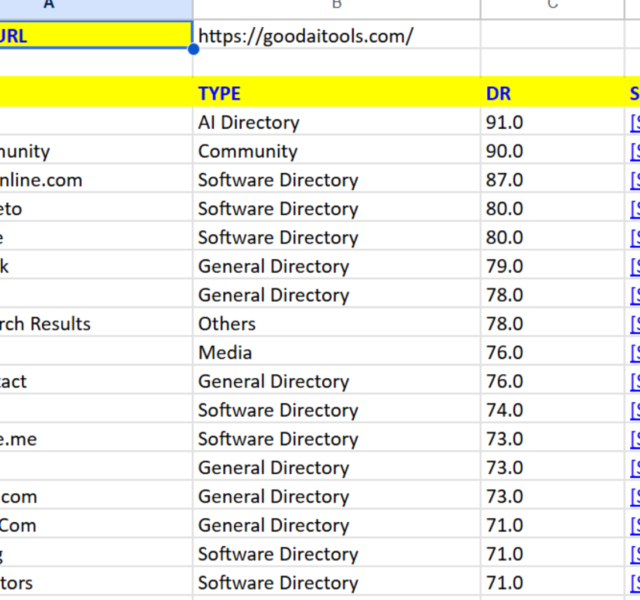Select column B header
Viewport: 640px width, 600px height.
click(x=337, y=8)
